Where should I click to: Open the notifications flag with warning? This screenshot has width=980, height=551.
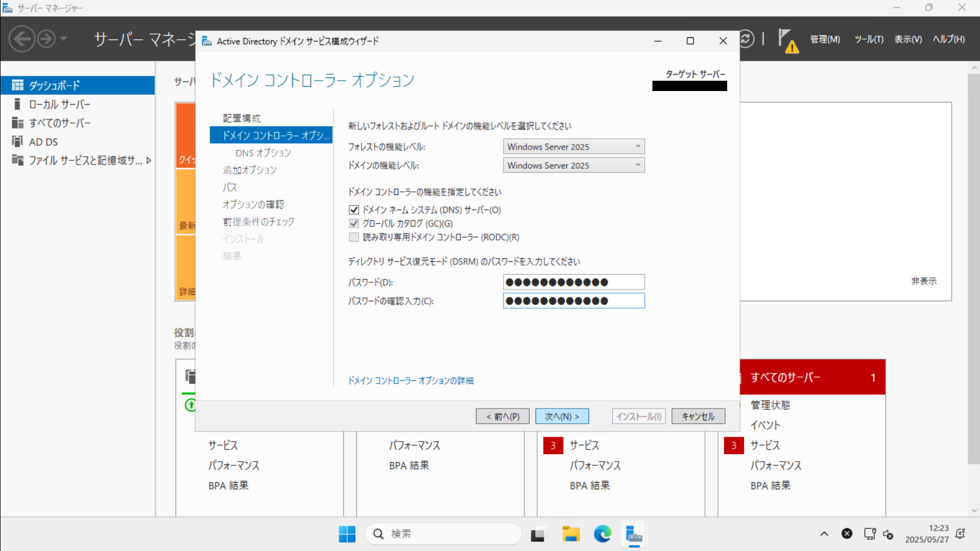(788, 41)
